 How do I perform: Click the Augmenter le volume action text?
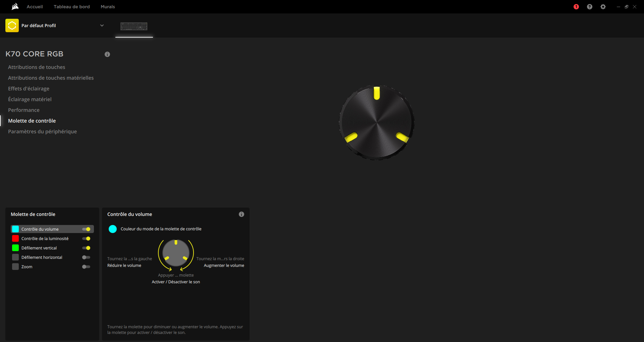[224, 266]
